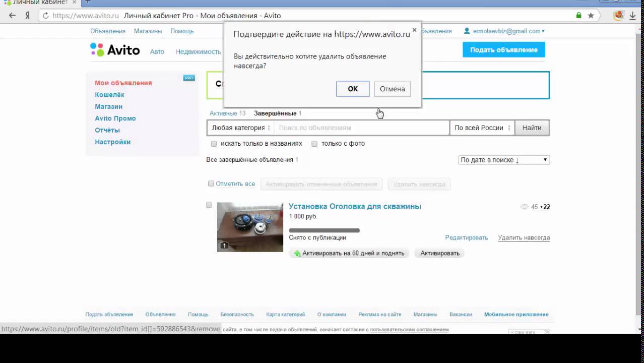Screen dimensions: 644x363
Task: Click the Авто category link
Action: (157, 52)
